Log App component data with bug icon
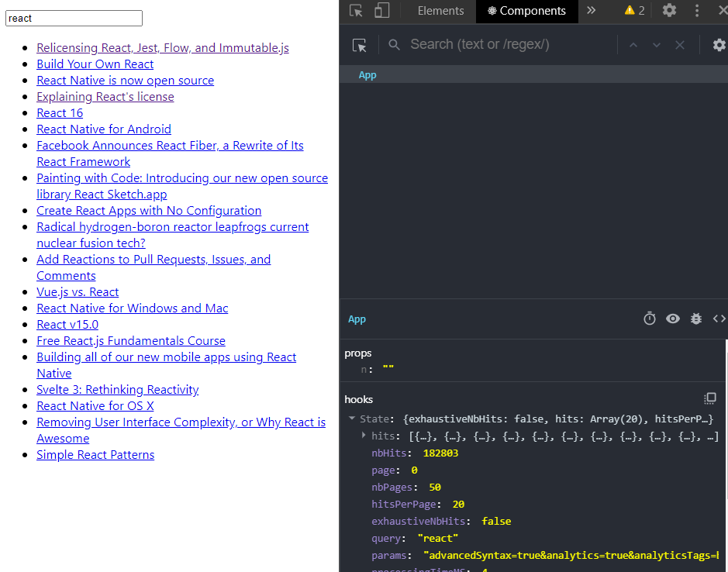The image size is (728, 572). pos(696,319)
